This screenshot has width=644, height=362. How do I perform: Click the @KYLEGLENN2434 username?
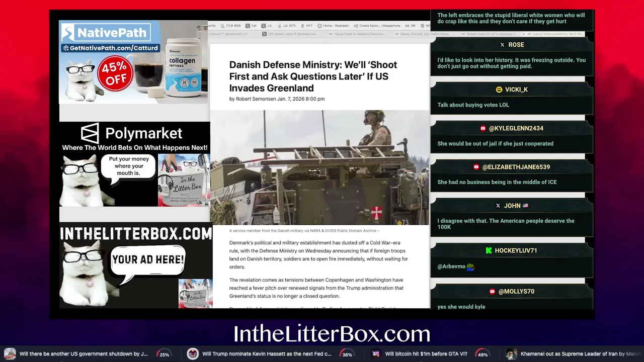point(516,128)
